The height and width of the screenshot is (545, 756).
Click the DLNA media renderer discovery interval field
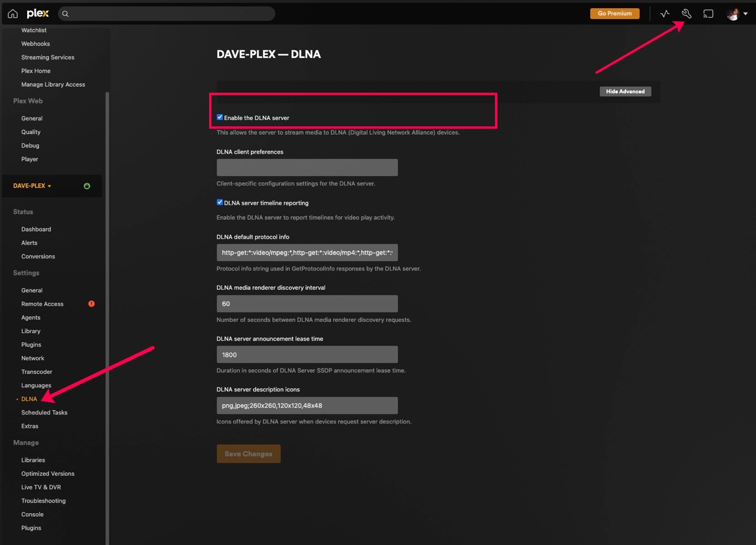point(307,303)
